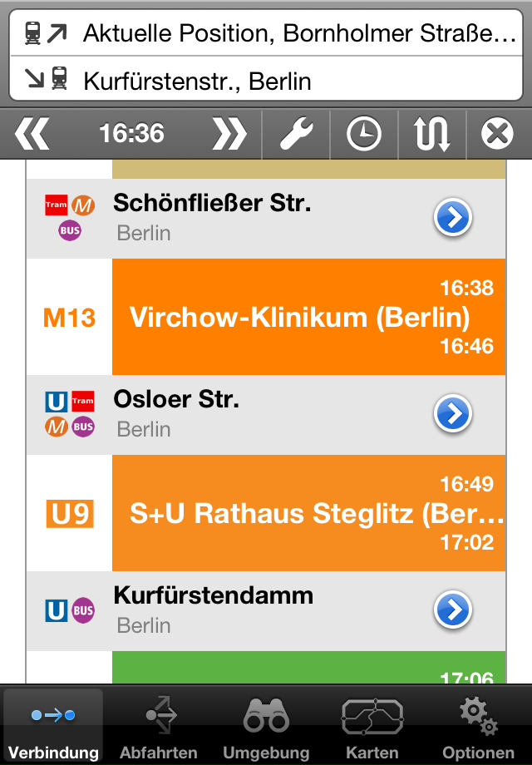This screenshot has height=765, width=532.
Task: Tap the U9 Rathaus Steglitz segment
Action: pyautogui.click(x=308, y=513)
